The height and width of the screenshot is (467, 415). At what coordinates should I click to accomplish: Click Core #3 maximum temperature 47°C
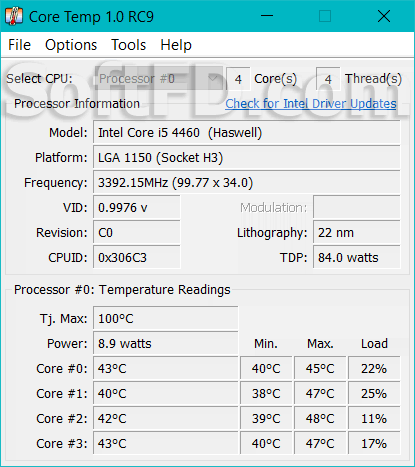click(320, 444)
